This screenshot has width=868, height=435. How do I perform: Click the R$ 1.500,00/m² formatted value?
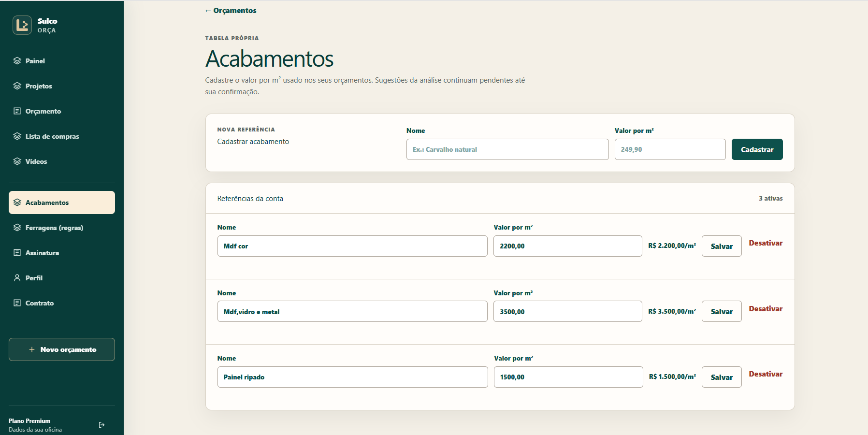point(673,377)
